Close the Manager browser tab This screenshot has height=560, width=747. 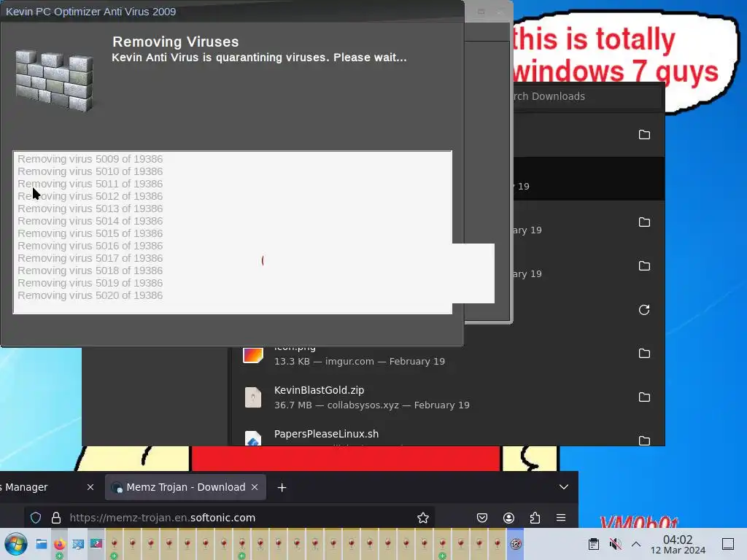coord(90,487)
